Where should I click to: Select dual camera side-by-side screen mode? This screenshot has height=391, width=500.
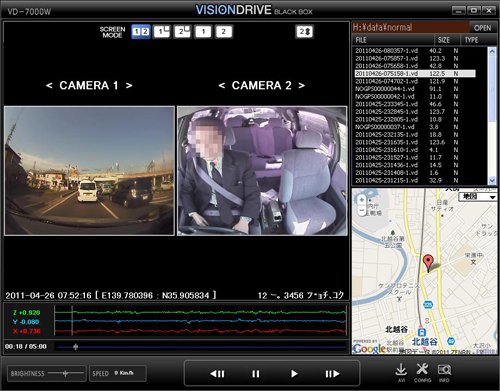(141, 32)
